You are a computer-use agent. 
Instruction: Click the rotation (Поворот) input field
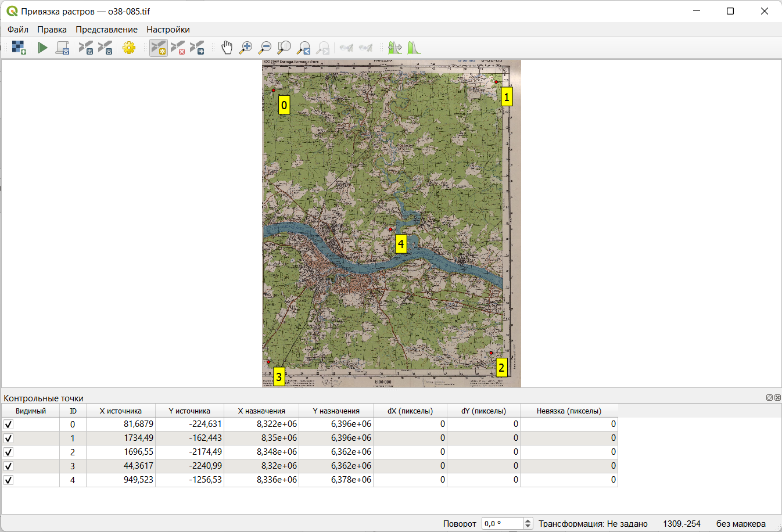click(502, 524)
